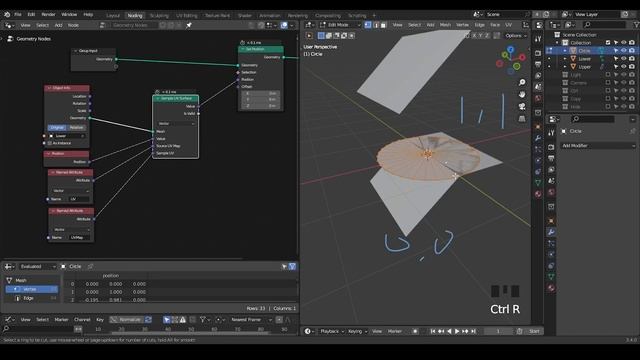Play the animation in timeline

pos(457,331)
